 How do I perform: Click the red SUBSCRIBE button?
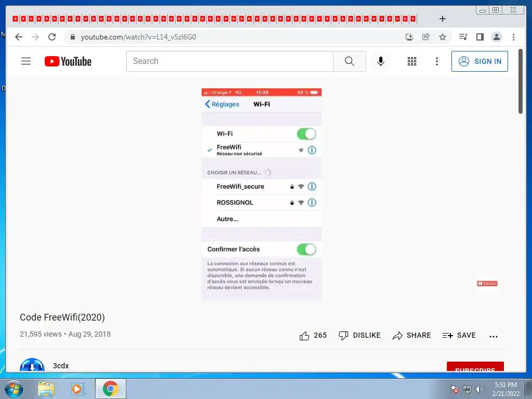coord(475,367)
